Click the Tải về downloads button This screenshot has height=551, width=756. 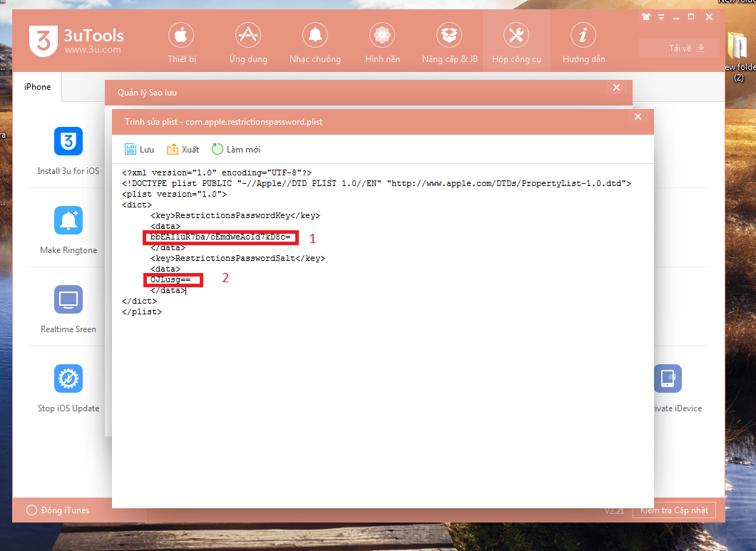tap(679, 48)
